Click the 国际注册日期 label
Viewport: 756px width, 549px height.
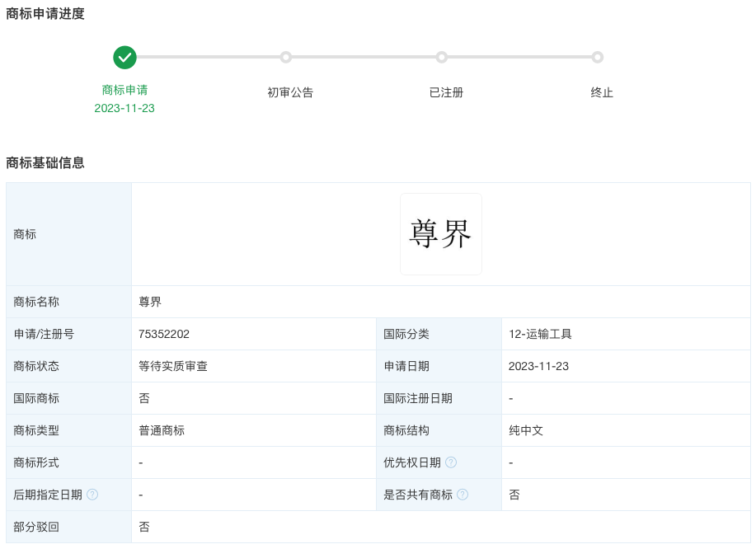(x=418, y=398)
